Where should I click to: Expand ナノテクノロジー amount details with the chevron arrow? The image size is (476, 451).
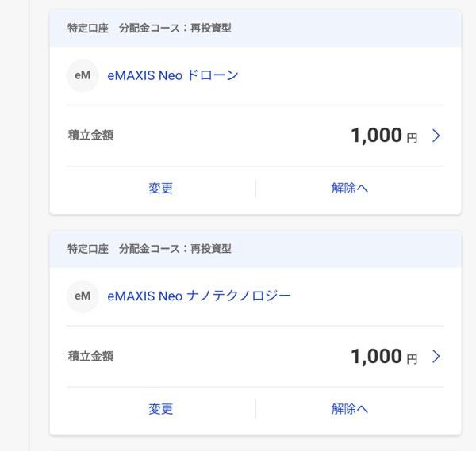pos(436,357)
